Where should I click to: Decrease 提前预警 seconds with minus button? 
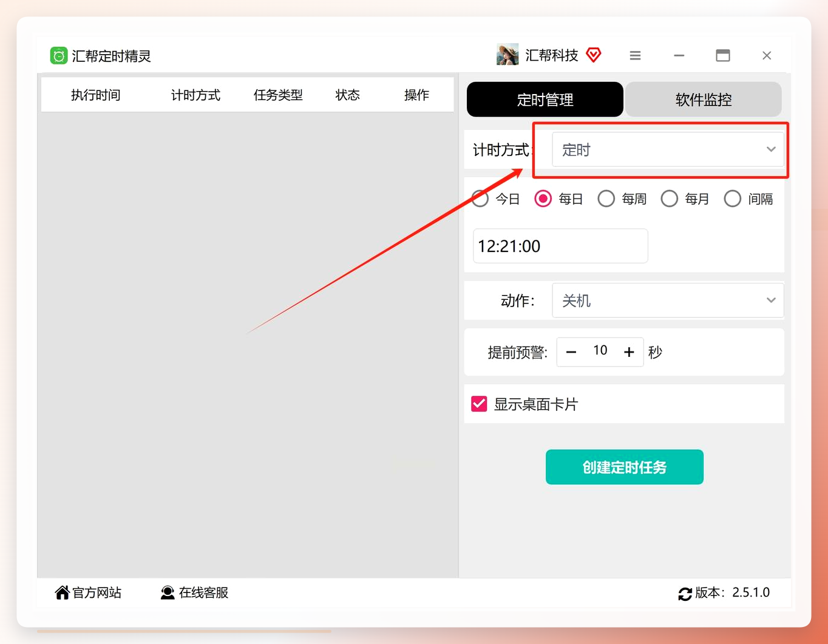[571, 352]
